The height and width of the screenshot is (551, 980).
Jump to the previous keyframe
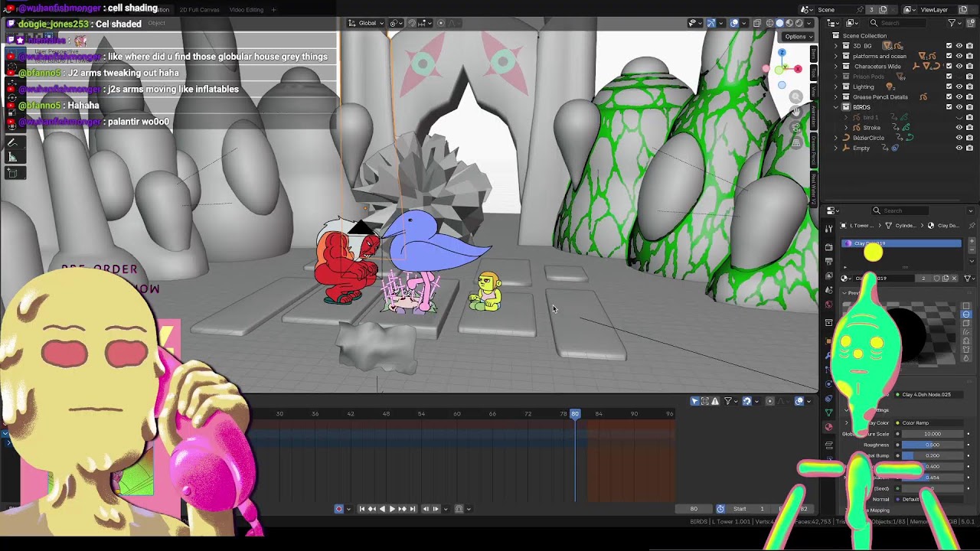(372, 509)
